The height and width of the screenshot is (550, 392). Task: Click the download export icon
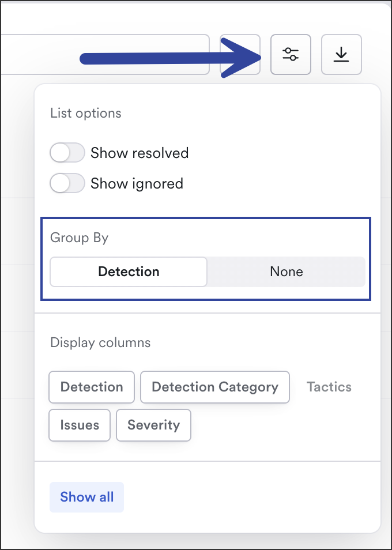[x=341, y=54]
